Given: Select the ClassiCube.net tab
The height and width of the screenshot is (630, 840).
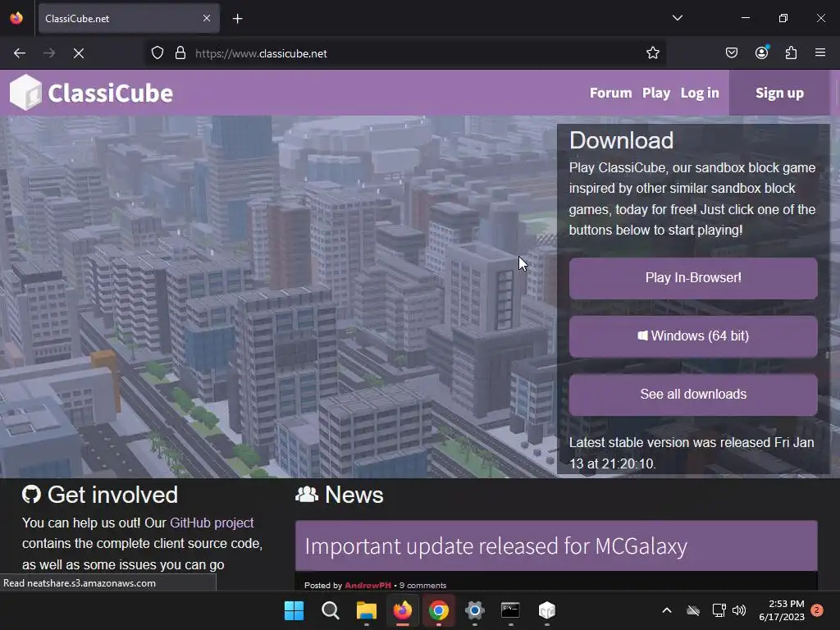Looking at the screenshot, I should click(x=129, y=18).
